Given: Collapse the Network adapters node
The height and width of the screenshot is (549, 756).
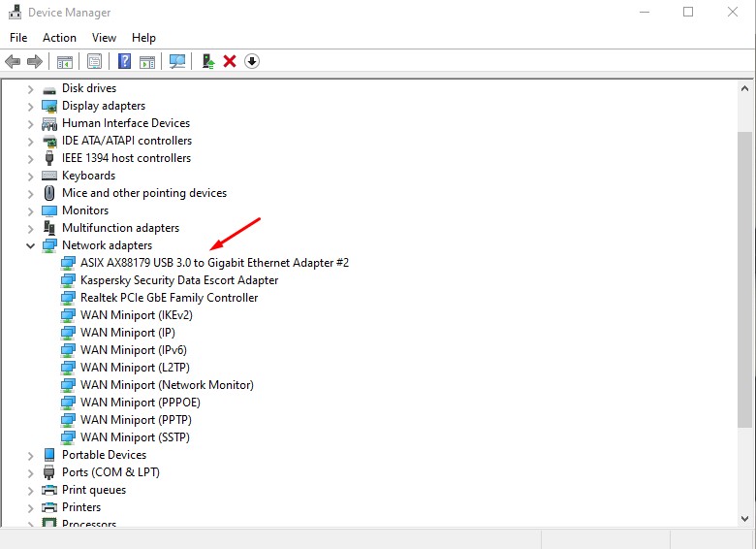Looking at the screenshot, I should pos(30,246).
